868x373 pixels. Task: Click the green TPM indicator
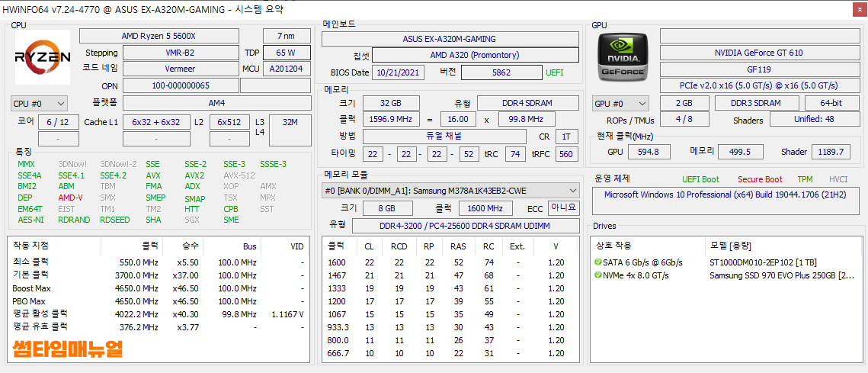806,179
